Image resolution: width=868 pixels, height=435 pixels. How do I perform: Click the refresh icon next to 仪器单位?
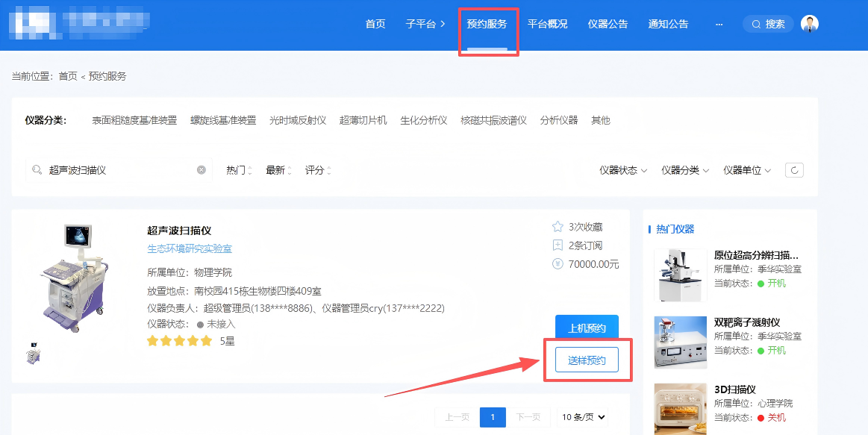click(794, 170)
